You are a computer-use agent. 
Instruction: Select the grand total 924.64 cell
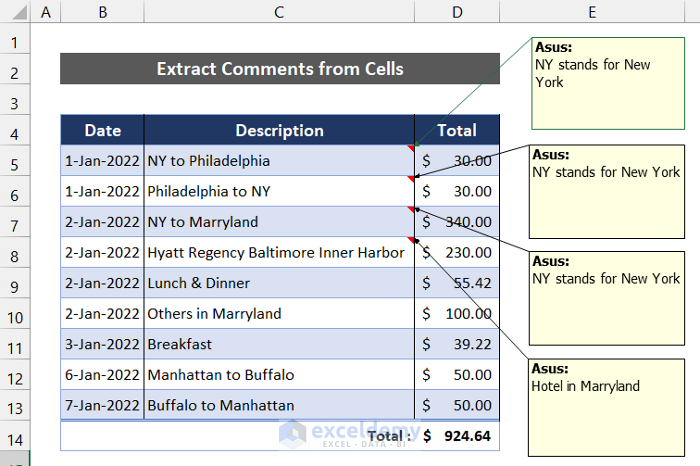pyautogui.click(x=457, y=436)
